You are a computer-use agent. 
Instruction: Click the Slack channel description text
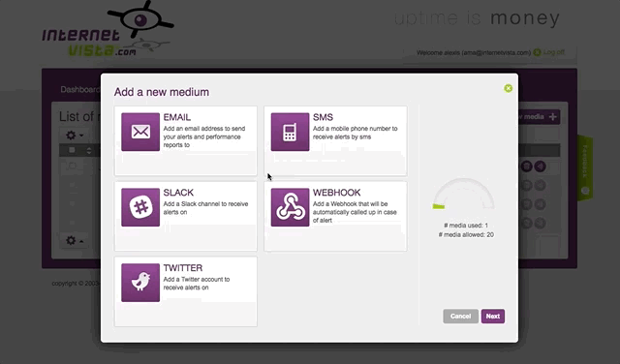pyautogui.click(x=205, y=208)
